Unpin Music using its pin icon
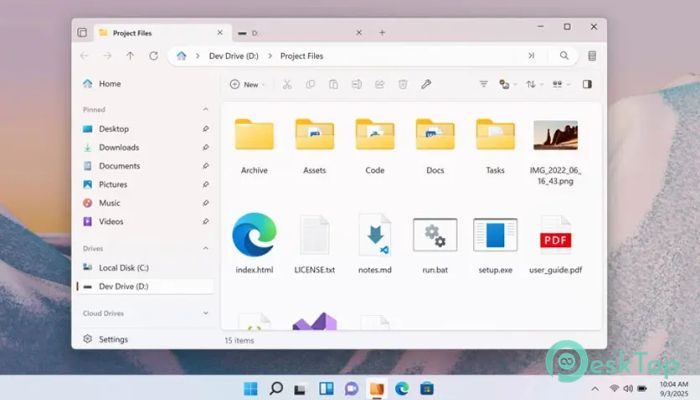Image resolution: width=700 pixels, height=400 pixels. point(206,203)
